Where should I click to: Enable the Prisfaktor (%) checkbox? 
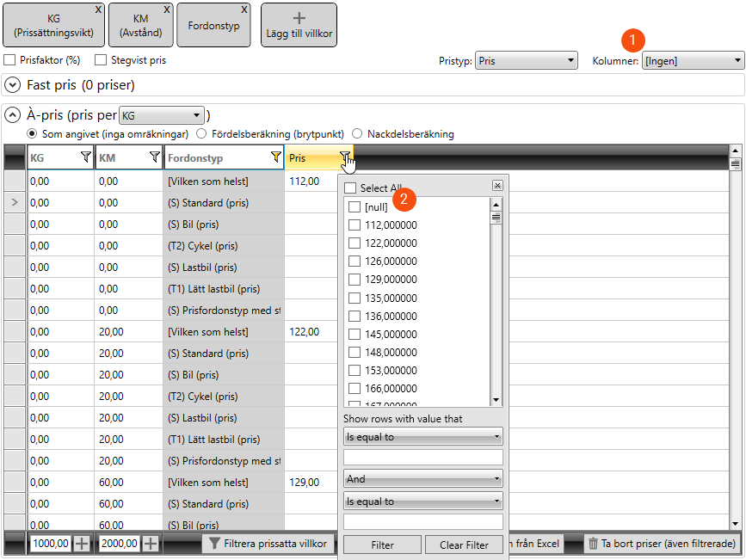pos(10,60)
